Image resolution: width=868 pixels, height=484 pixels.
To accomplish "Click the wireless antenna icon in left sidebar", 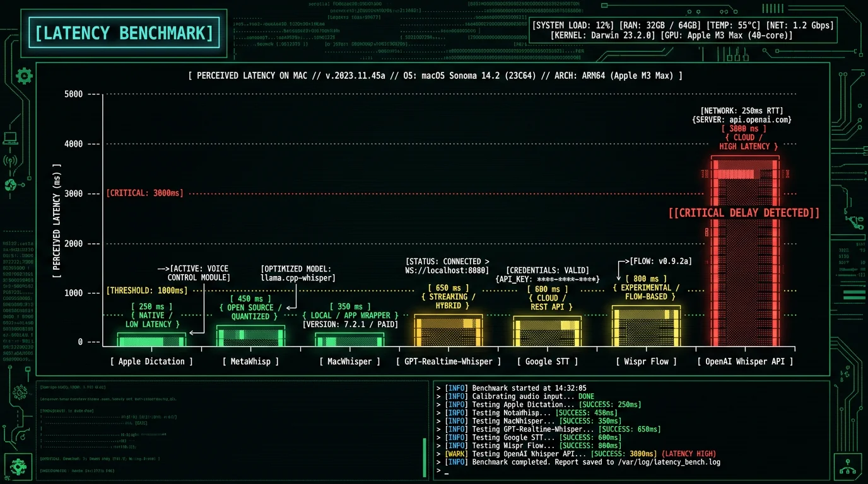I will [10, 161].
